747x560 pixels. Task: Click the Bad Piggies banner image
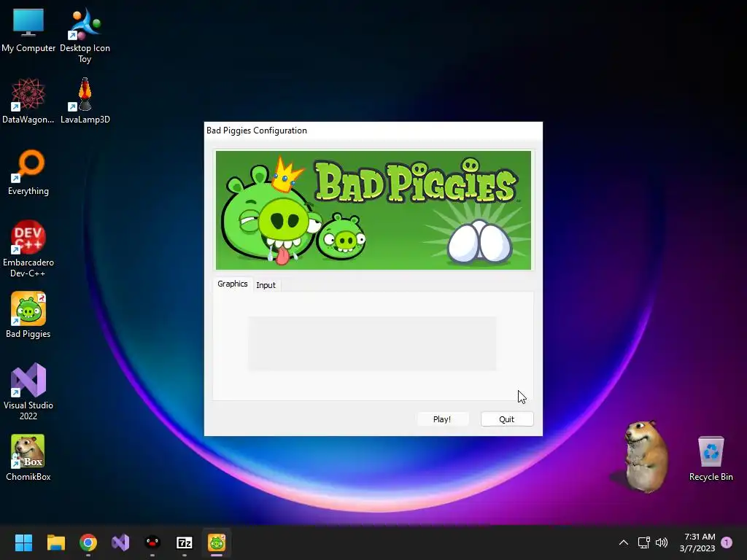point(373,210)
